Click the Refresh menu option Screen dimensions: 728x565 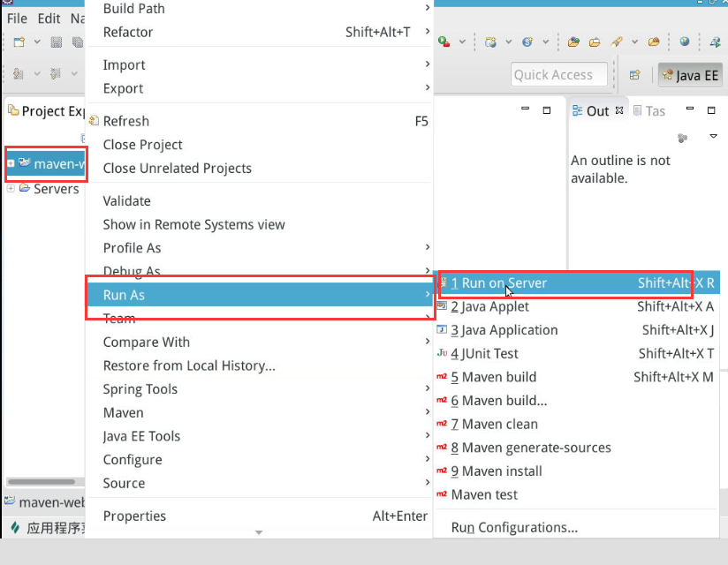[x=126, y=121]
